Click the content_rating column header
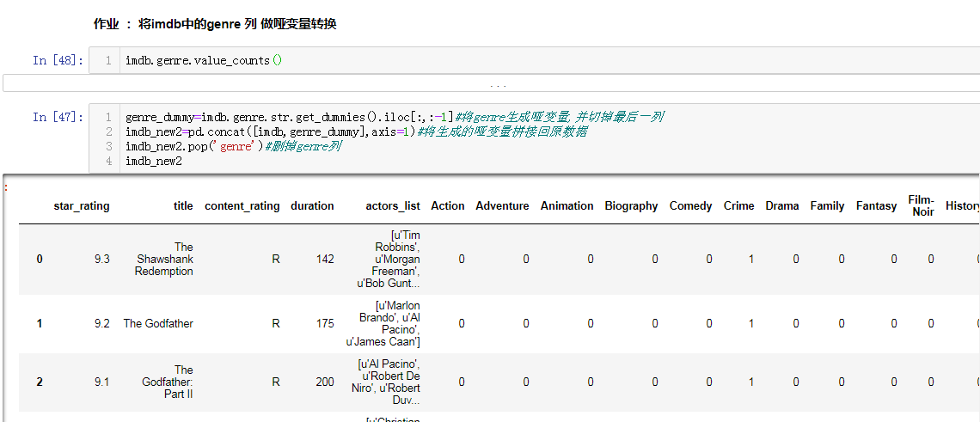 pos(242,206)
